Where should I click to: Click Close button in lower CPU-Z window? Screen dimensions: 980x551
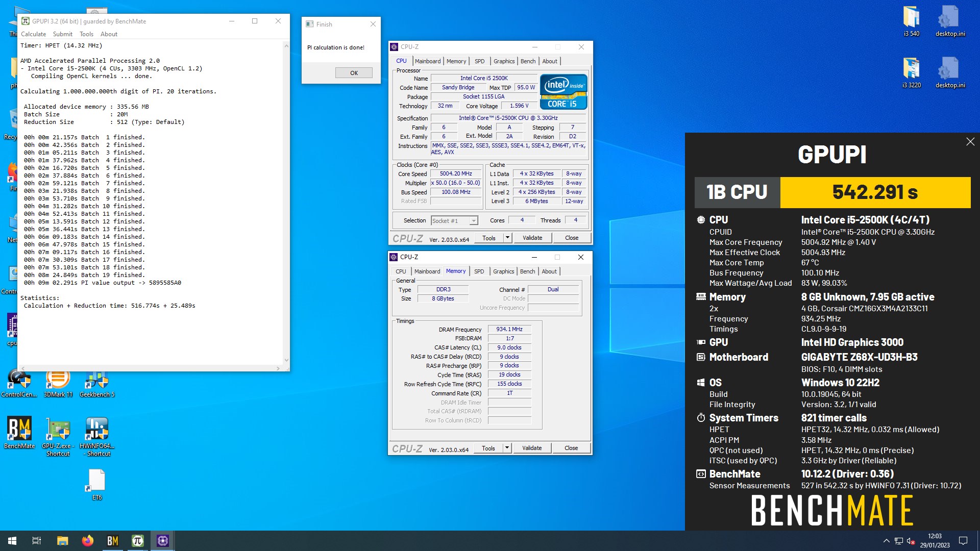(571, 448)
